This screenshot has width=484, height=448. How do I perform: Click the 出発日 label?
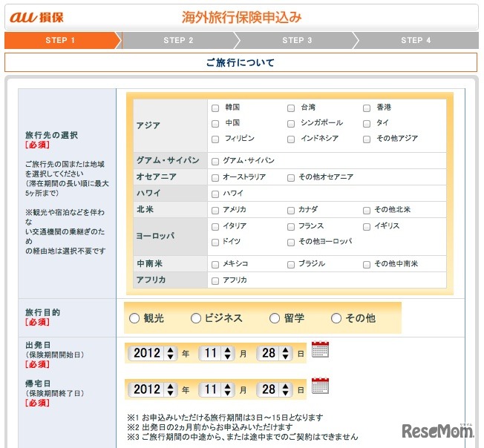[38, 345]
